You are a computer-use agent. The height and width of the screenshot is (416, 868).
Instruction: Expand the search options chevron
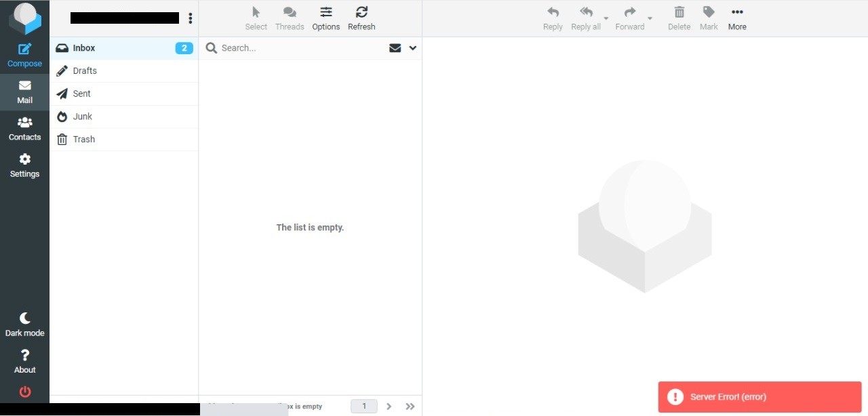412,48
